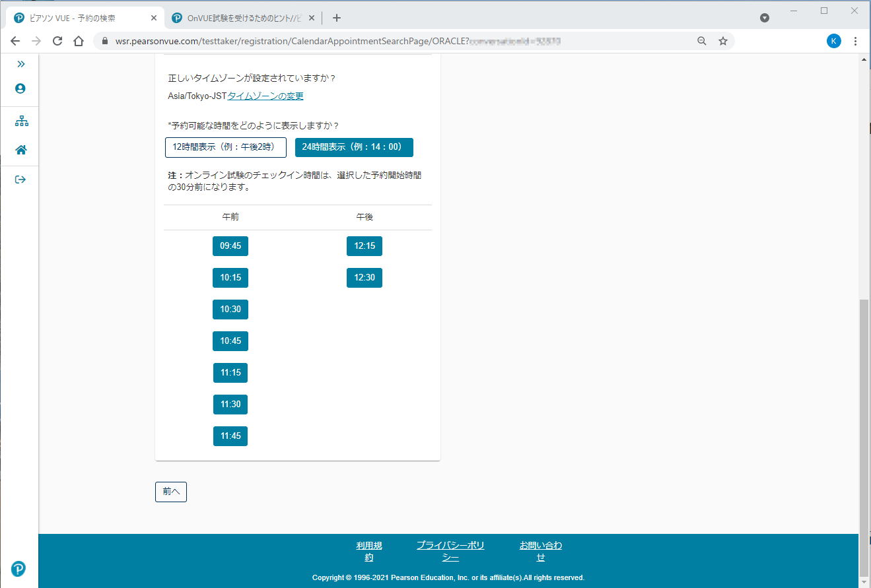The width and height of the screenshot is (871, 588).
Task: Expand the sidebar with double chevron
Action: pyautogui.click(x=20, y=64)
